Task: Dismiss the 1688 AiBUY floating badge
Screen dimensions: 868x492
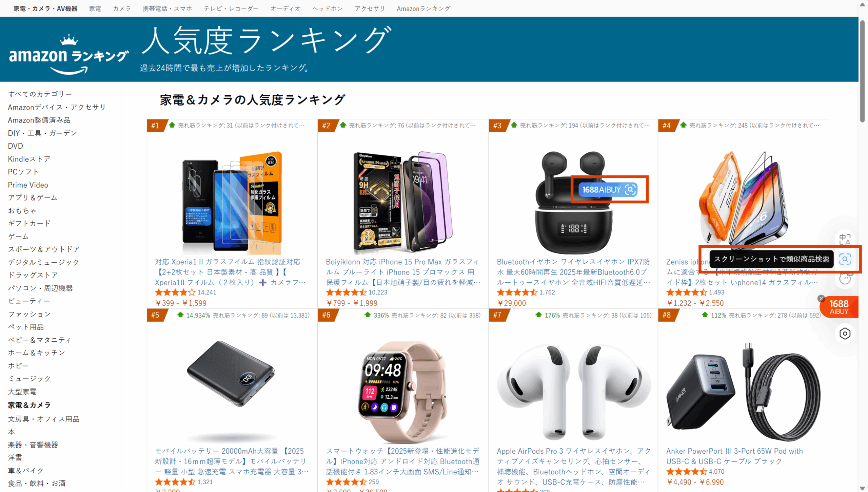Action: coord(821,298)
